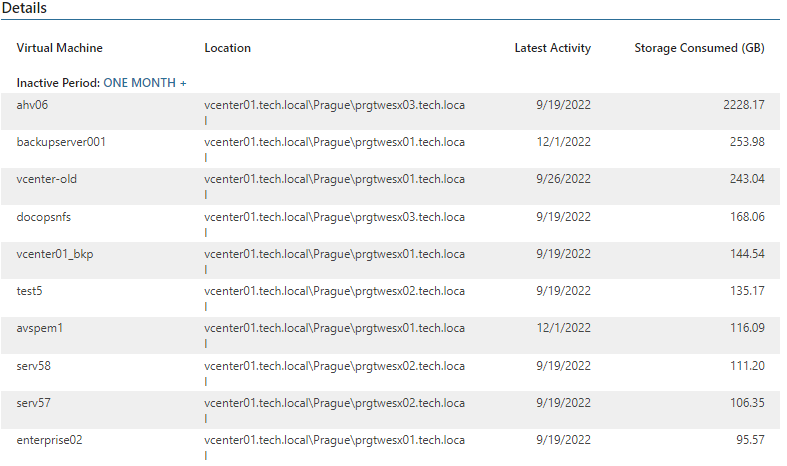Click the 95.57 storage value for enterprise02
This screenshot has width=787, height=466.
(x=750, y=440)
